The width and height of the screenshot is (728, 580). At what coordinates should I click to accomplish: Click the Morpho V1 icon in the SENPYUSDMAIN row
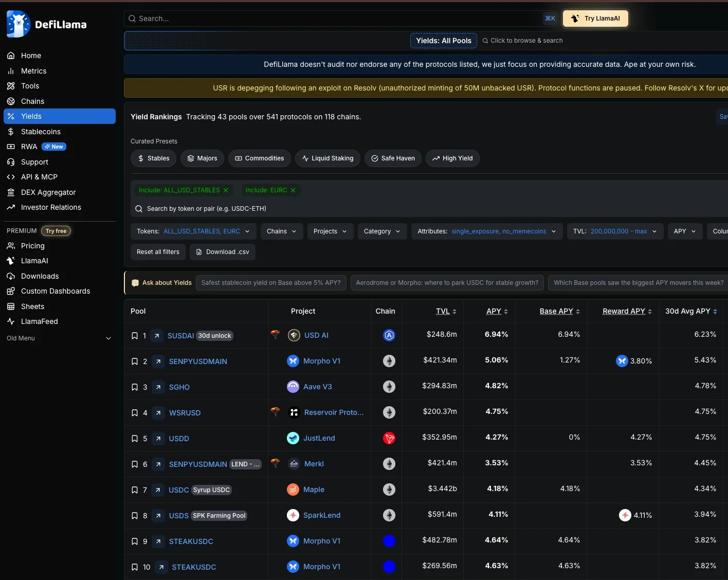[x=293, y=361]
